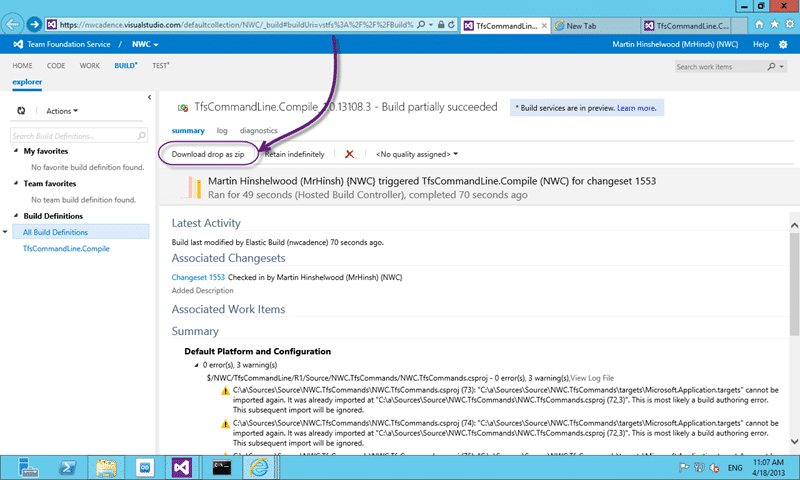Click search icon in Search Build Definitions
Image resolution: width=800 pixels, height=480 pixels.
click(141, 136)
